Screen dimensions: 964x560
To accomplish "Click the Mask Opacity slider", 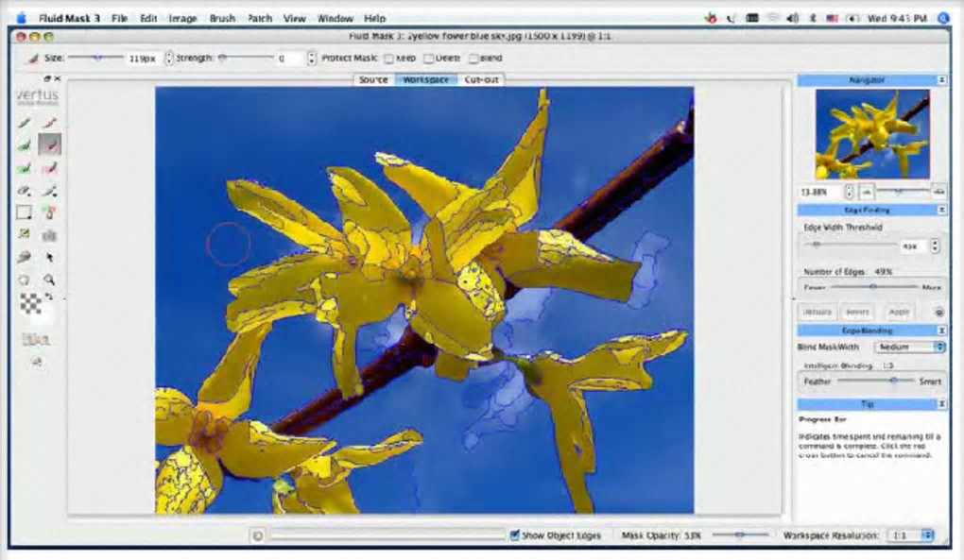I will click(740, 535).
